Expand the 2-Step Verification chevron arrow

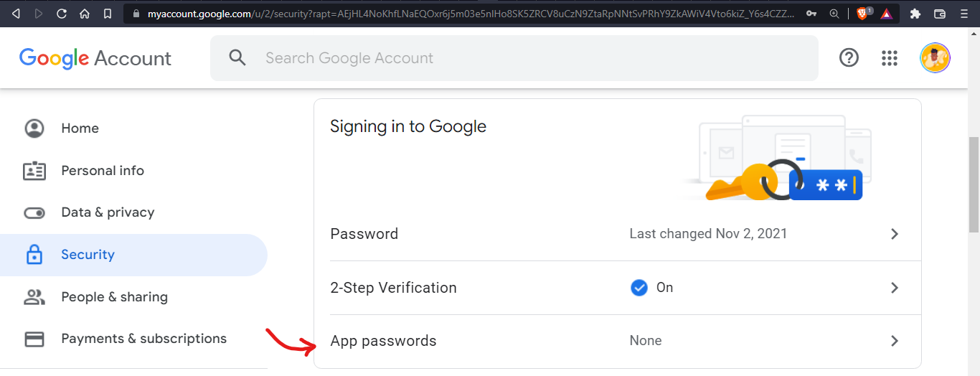tap(895, 288)
